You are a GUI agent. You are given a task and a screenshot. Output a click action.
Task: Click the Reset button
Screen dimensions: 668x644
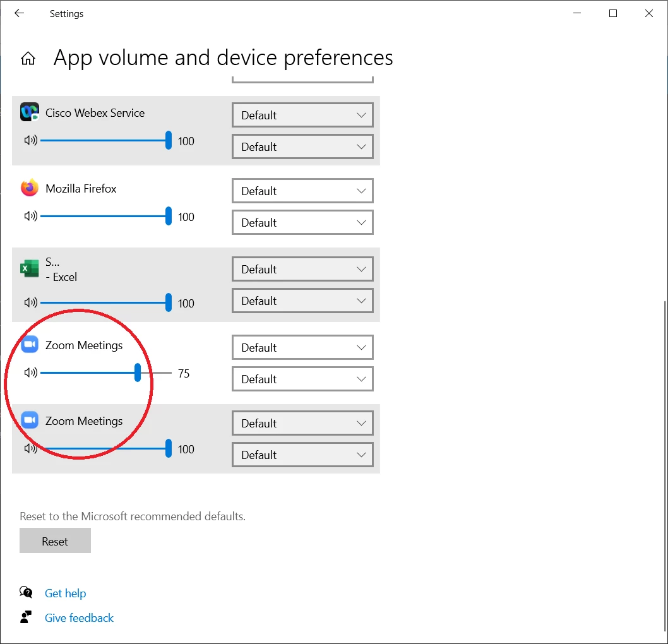55,540
